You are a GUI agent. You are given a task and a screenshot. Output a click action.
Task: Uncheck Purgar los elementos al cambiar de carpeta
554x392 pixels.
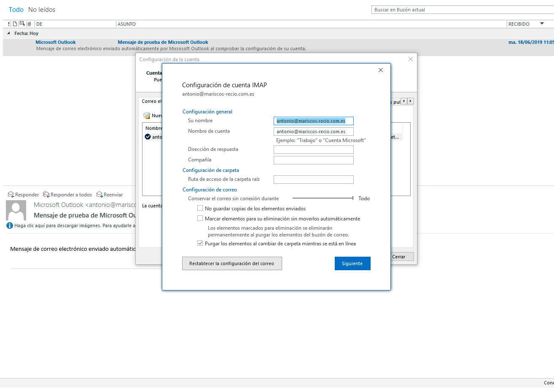[x=200, y=243]
